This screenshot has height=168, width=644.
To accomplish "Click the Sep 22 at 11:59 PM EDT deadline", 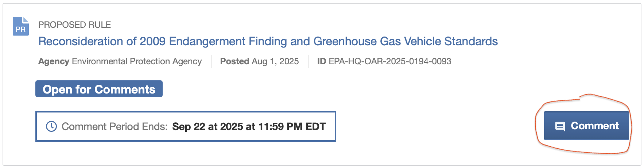I will coord(249,126).
